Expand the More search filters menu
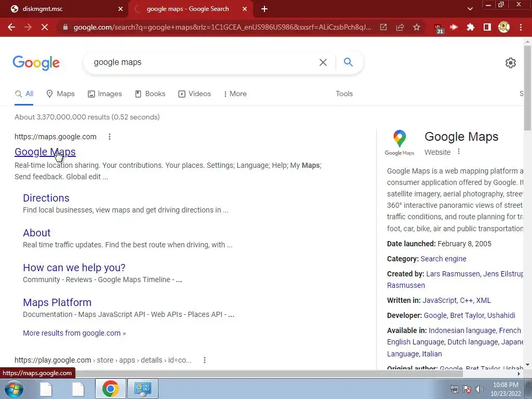 (x=235, y=94)
